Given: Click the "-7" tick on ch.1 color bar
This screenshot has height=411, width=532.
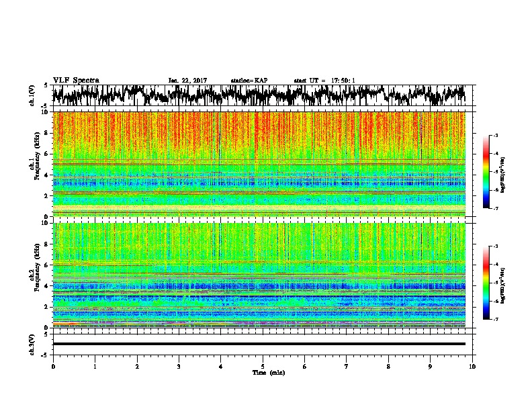Looking at the screenshot, I should pyautogui.click(x=496, y=208).
